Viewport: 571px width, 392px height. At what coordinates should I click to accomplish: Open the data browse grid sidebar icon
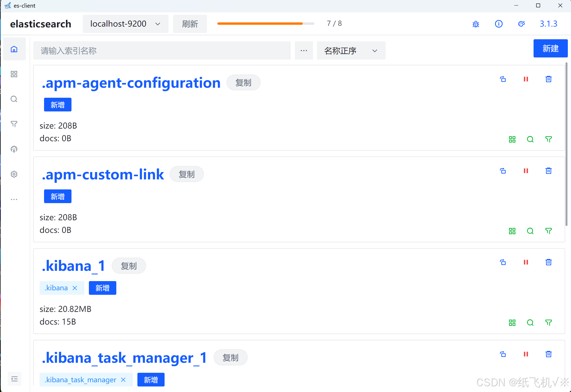pos(14,74)
